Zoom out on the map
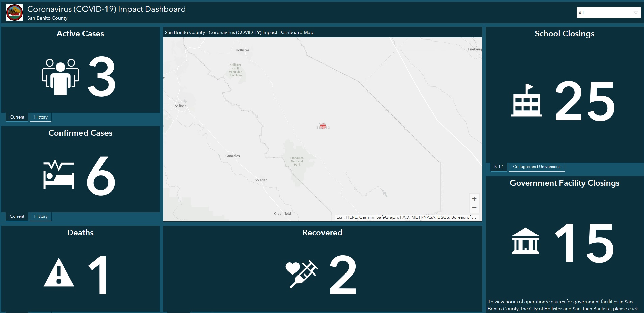 (474, 208)
